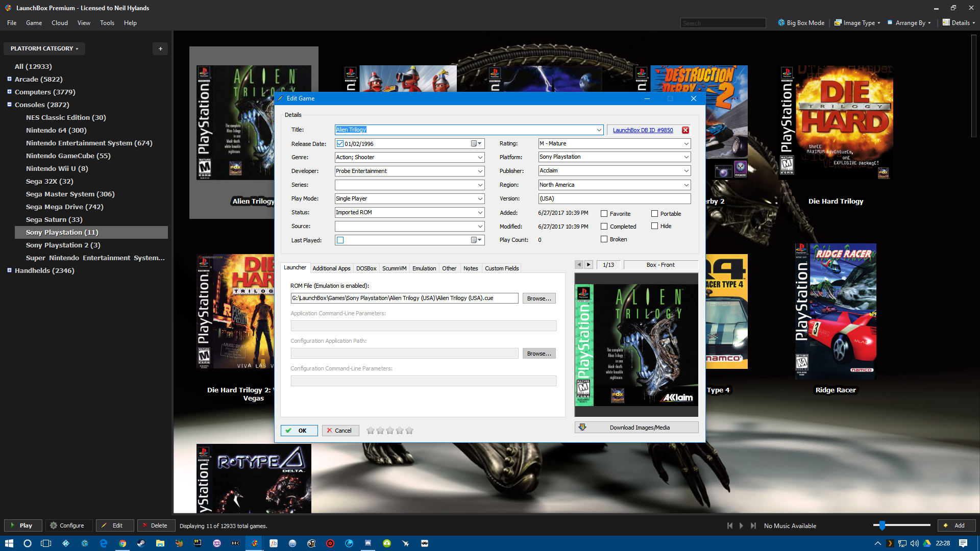Image resolution: width=980 pixels, height=551 pixels.
Task: Set rating to five stars
Action: pos(409,431)
